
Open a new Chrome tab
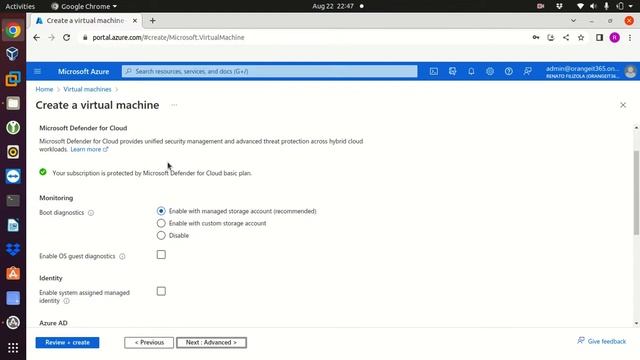pos(153,20)
